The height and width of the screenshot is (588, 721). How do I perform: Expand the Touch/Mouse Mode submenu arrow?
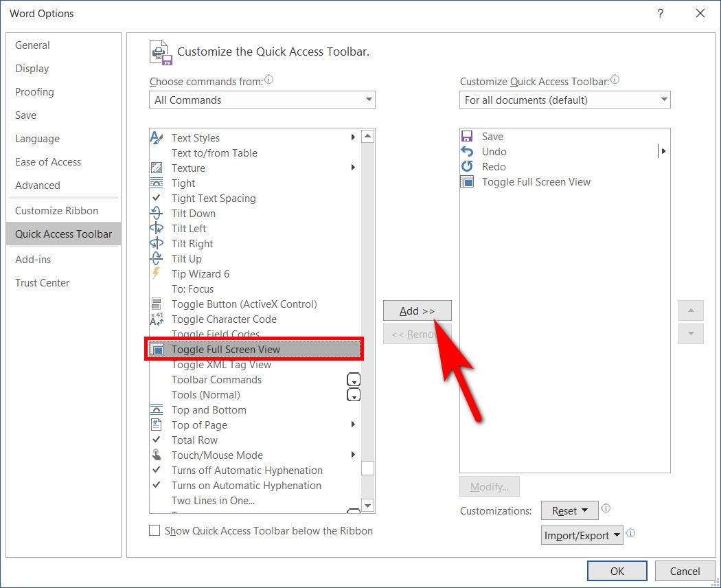353,455
